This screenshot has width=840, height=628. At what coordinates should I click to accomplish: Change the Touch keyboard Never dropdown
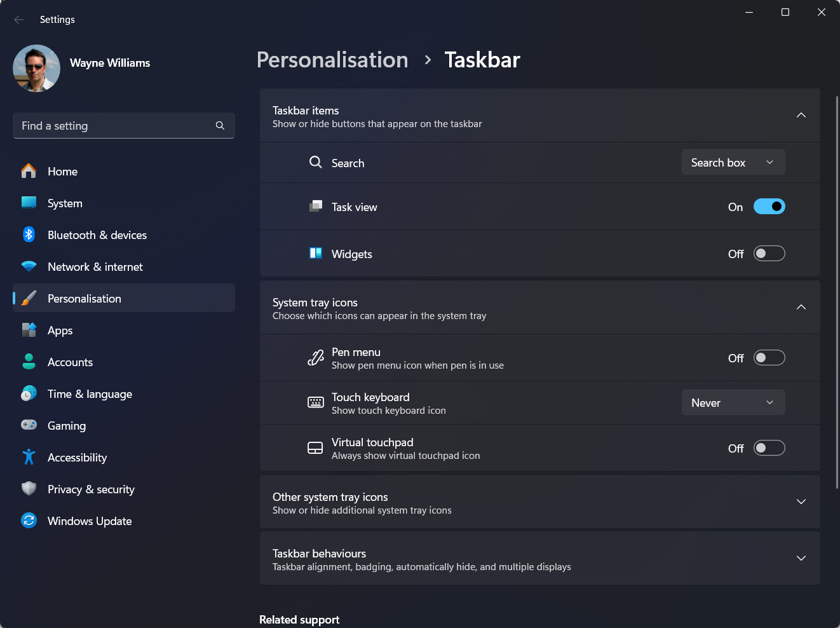pyautogui.click(x=733, y=402)
